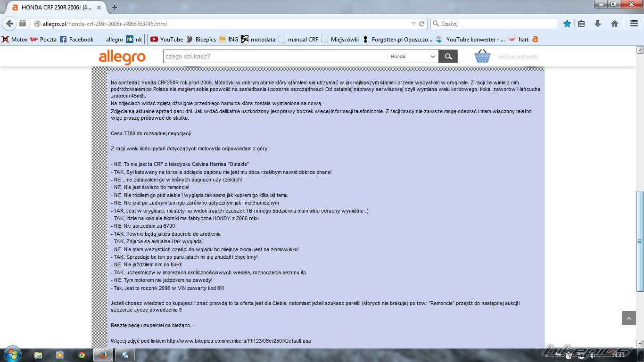Click line mentioning Calvina Harrisa "Outside"
Viewport: 644px width, 362px height.
coord(180,165)
